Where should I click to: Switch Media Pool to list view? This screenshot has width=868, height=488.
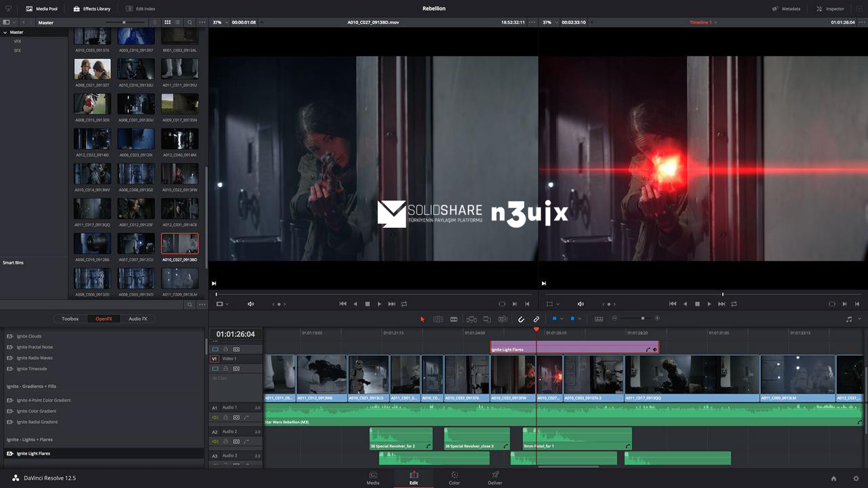click(178, 22)
